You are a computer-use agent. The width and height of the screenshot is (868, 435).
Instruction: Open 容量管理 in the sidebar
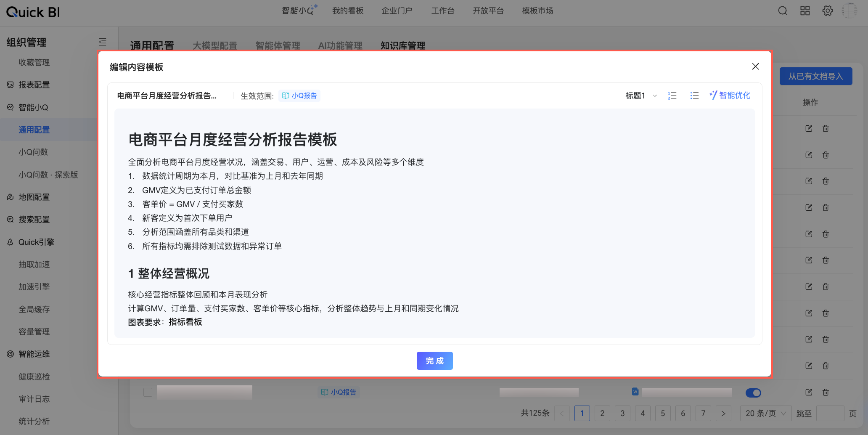(34, 332)
